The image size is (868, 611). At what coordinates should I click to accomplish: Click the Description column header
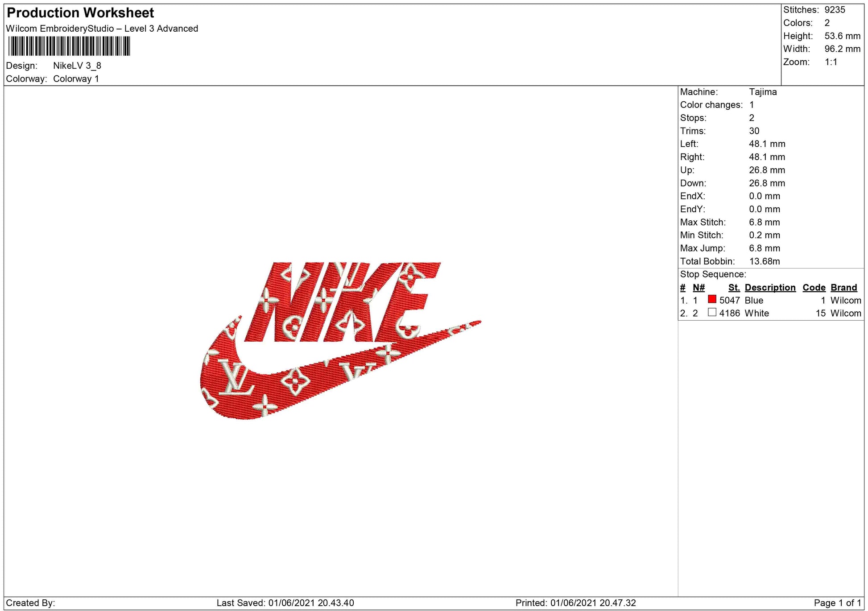click(770, 288)
